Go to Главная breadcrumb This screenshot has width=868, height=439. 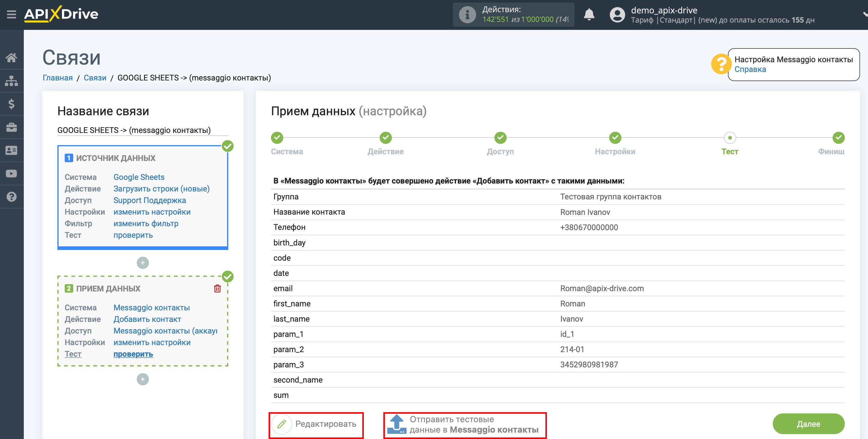coord(58,78)
